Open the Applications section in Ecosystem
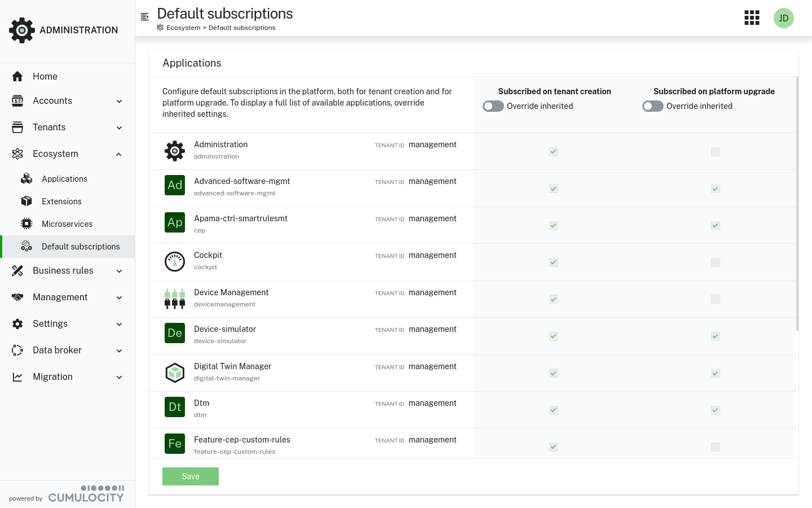This screenshot has width=812, height=508. pos(64,179)
